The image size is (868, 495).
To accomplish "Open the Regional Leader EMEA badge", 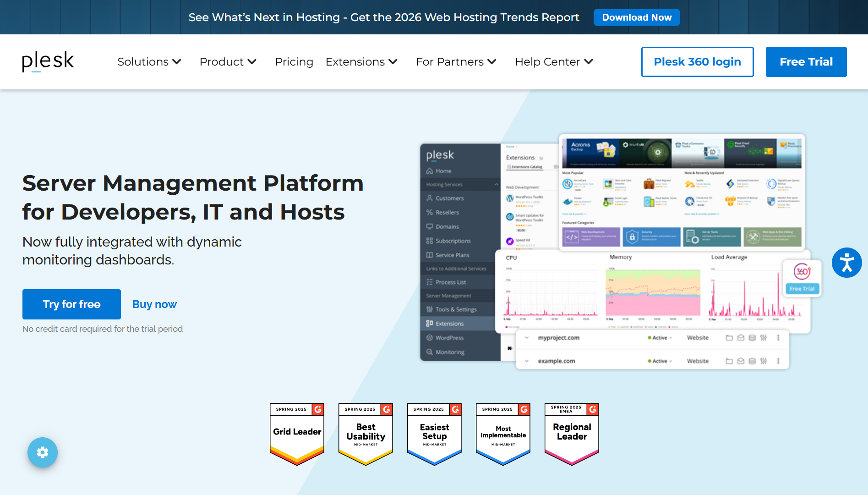I will pyautogui.click(x=572, y=434).
